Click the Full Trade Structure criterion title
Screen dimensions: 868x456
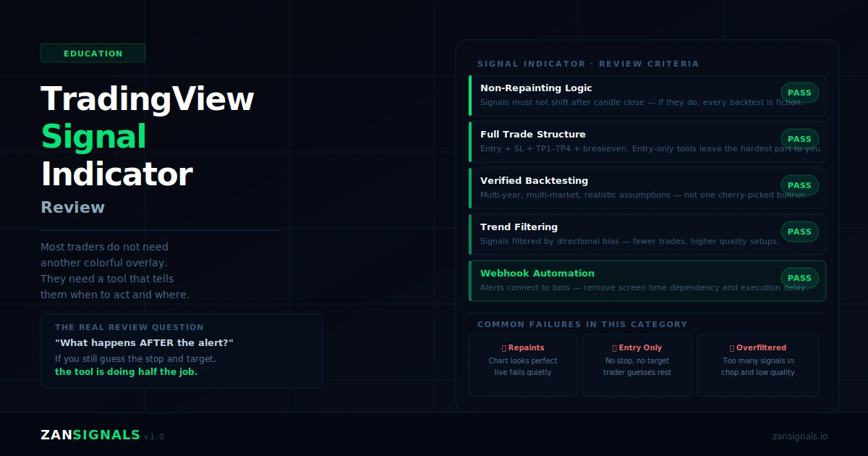[533, 134]
